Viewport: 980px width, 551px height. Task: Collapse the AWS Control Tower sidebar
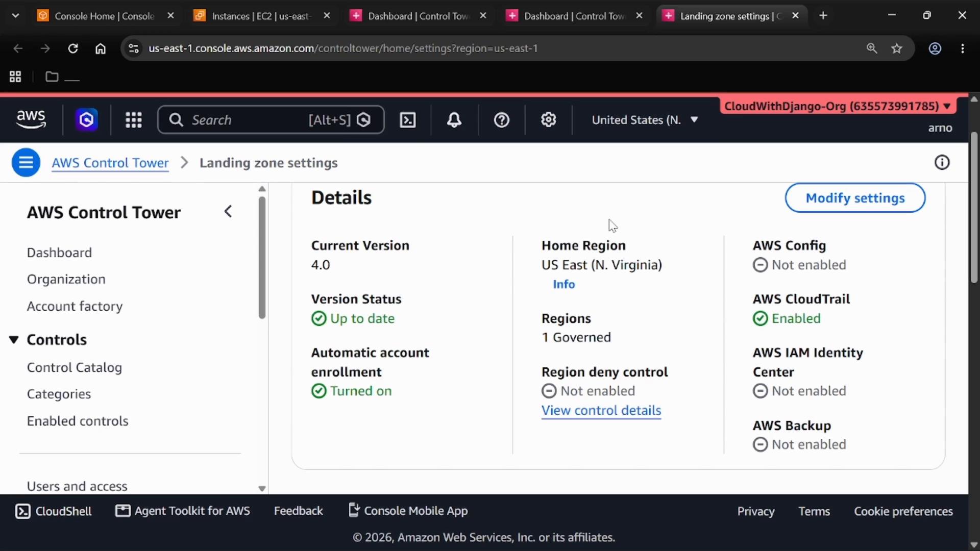pyautogui.click(x=228, y=212)
